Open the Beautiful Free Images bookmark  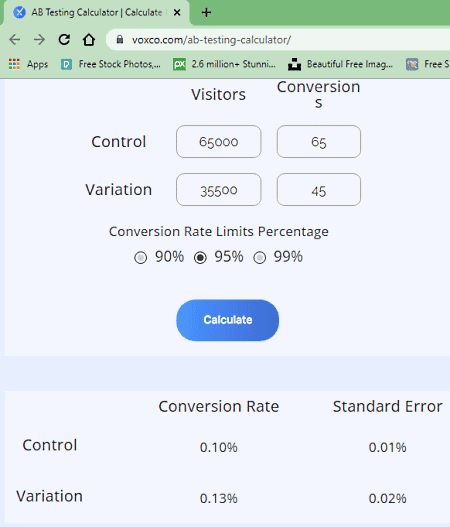340,64
